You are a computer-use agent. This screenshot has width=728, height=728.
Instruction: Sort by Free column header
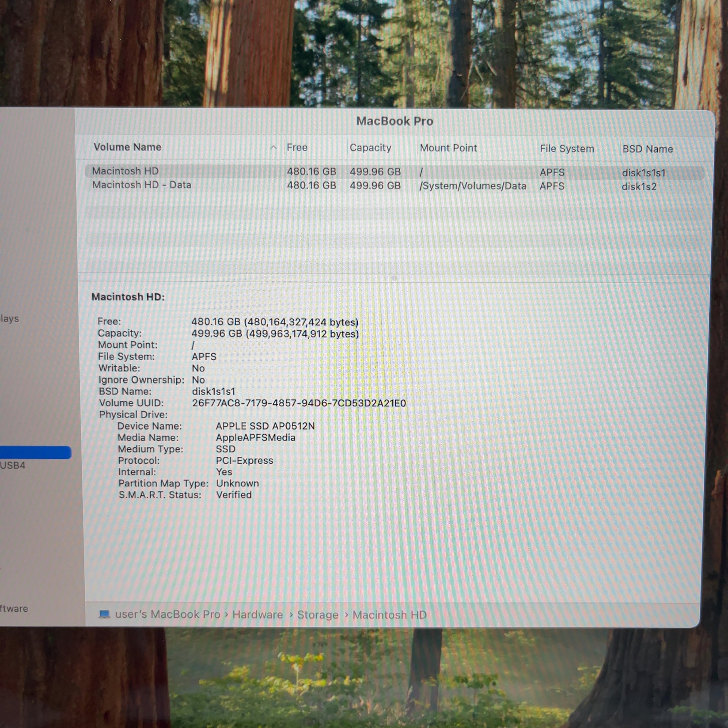click(x=297, y=147)
